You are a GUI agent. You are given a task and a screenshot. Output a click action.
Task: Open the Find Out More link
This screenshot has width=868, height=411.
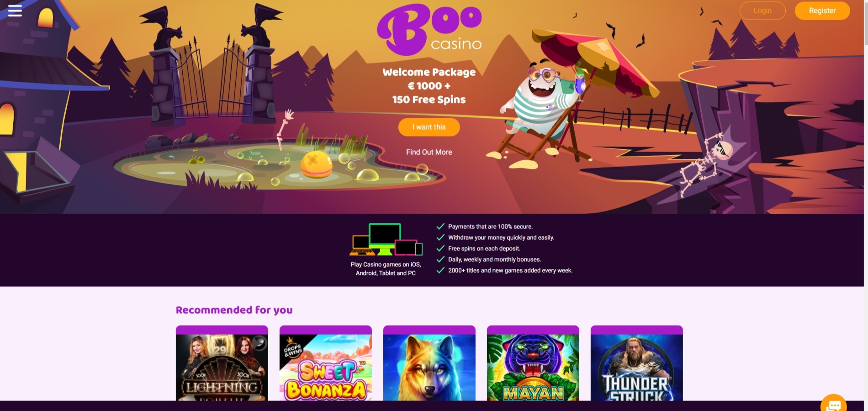pos(429,152)
